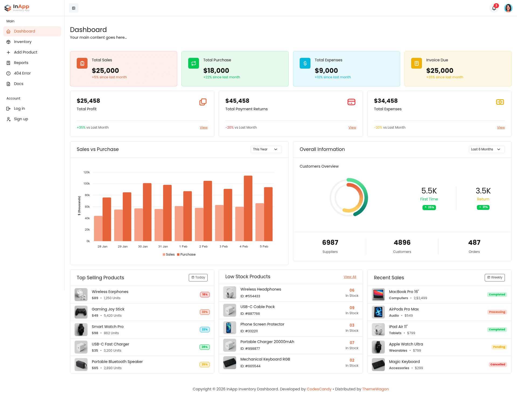This screenshot has width=517, height=420.
Task: Click the Add Product plus icon
Action: pos(9,52)
